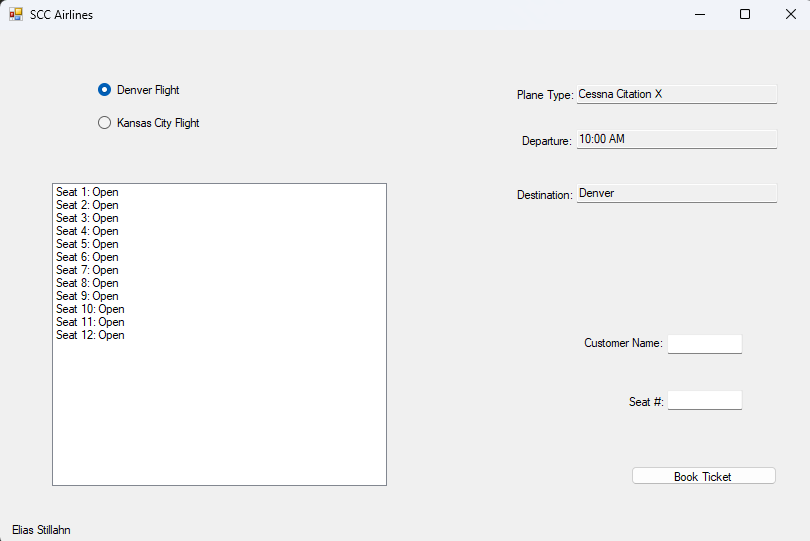Pick Seat 3: Open from seat list
Screen dimensions: 810x541
pyautogui.click(x=87, y=218)
